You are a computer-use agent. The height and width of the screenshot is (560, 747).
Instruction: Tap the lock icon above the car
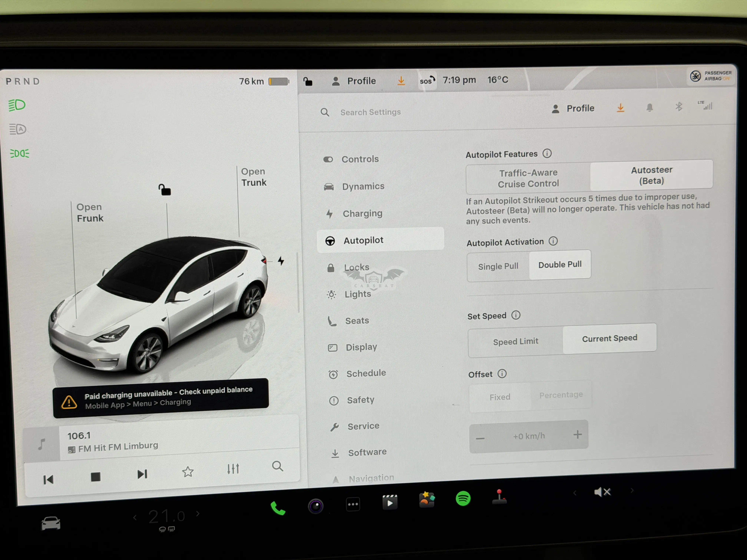pos(165,190)
